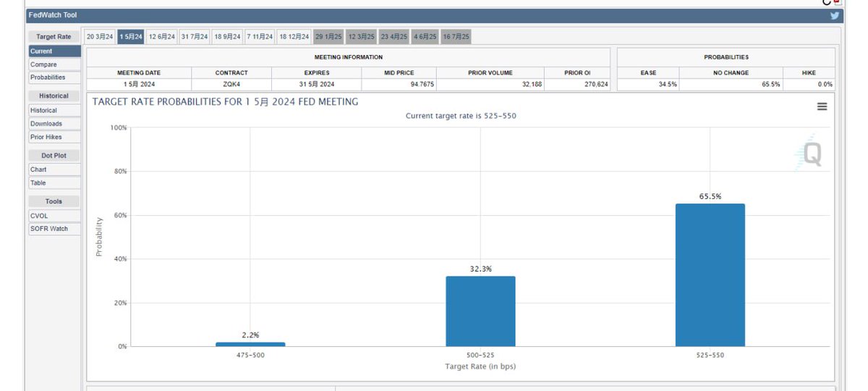Image resolution: width=868 pixels, height=391 pixels.
Task: Click the Dot Plot section header
Action: [x=54, y=156]
